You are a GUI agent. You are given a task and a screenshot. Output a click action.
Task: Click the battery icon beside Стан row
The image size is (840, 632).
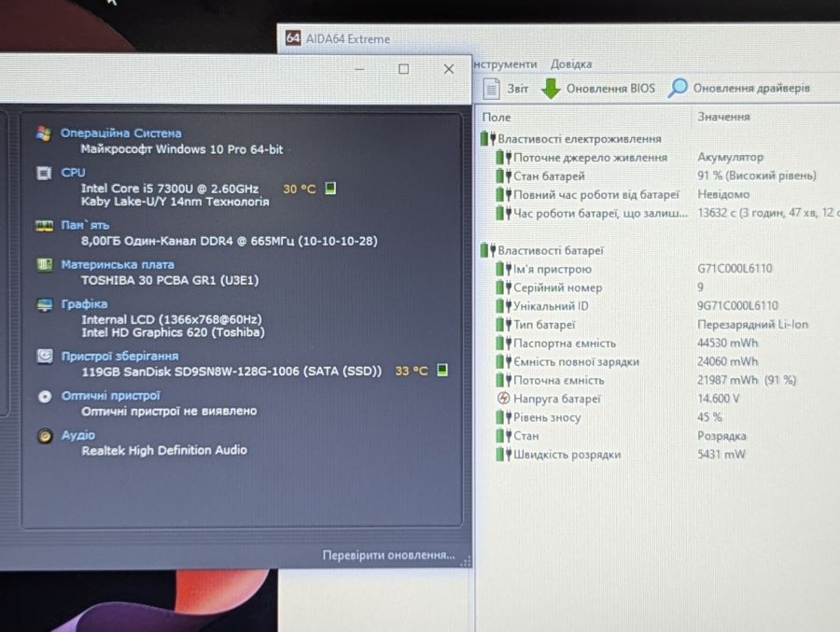coord(503,436)
